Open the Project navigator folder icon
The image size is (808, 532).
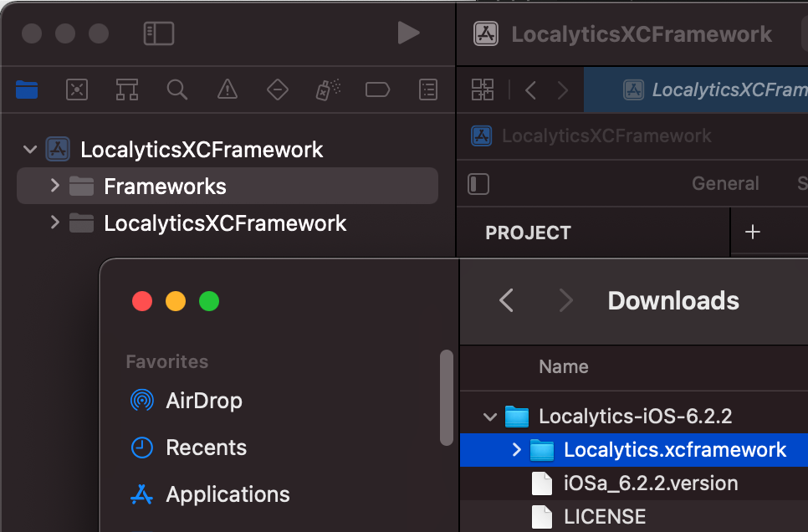27,90
